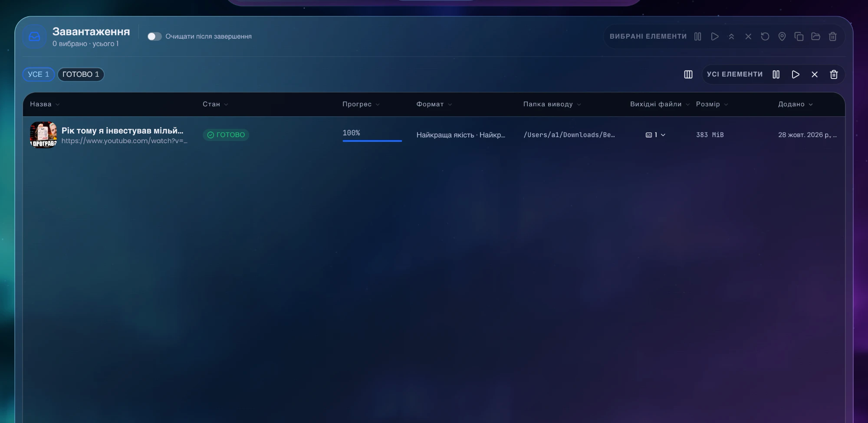Click the added date '28 жовт. 2026 р.'

[x=807, y=135]
